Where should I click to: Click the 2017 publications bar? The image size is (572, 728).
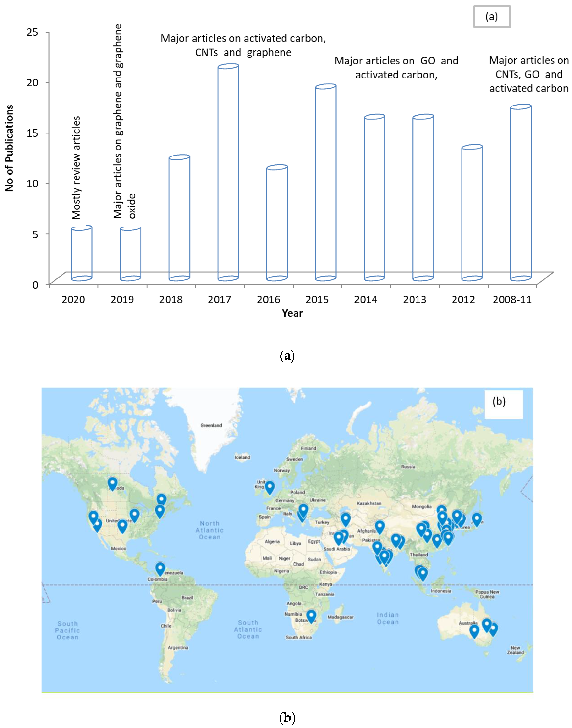point(228,172)
